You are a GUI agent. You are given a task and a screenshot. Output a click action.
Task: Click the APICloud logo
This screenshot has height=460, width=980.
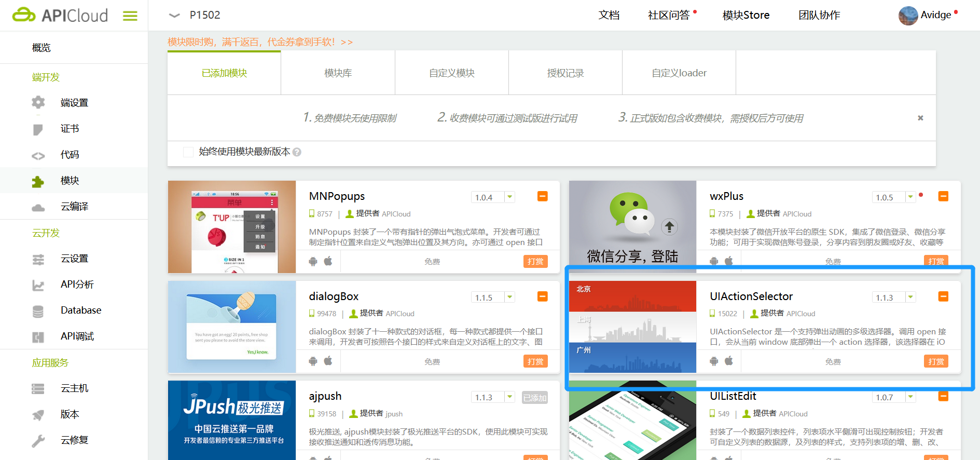click(60, 15)
